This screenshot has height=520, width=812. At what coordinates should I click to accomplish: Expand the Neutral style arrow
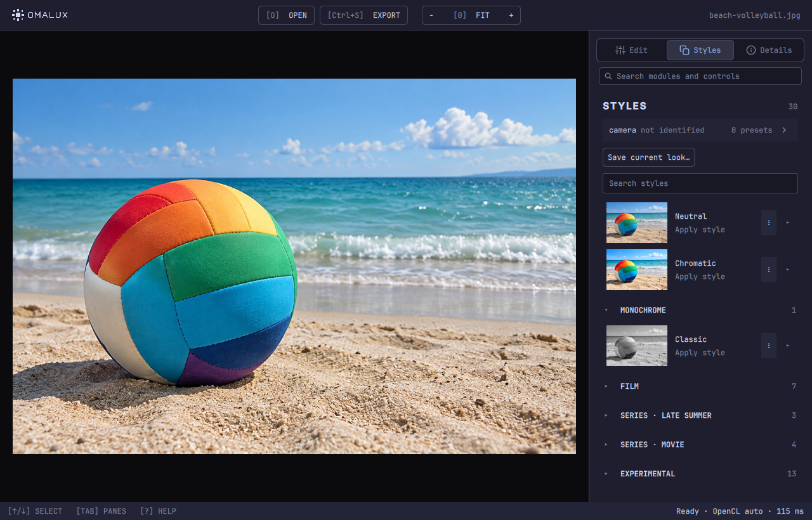click(788, 223)
